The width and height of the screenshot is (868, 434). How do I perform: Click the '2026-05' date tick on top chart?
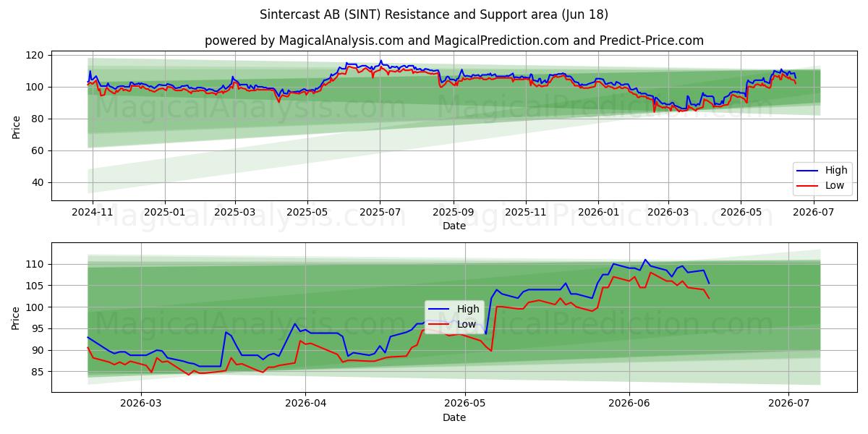[740, 212]
